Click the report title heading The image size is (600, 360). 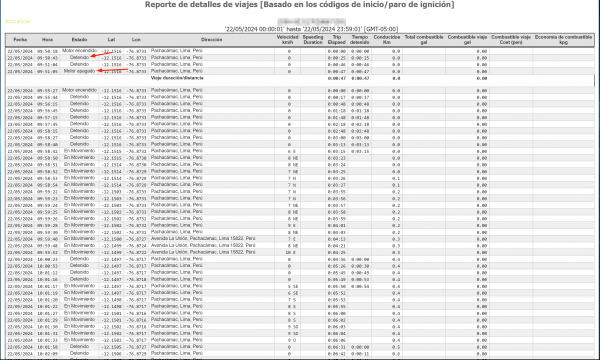point(300,5)
